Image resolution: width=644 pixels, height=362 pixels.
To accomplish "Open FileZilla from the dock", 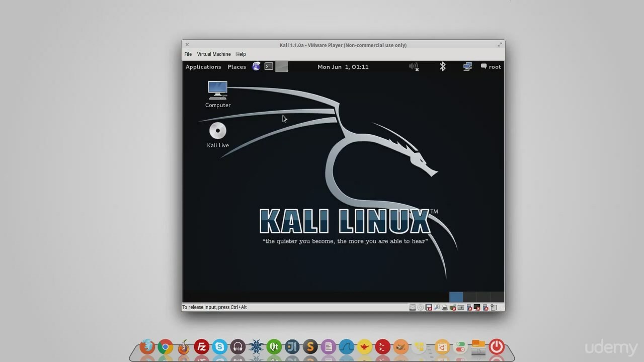I will click(x=202, y=346).
